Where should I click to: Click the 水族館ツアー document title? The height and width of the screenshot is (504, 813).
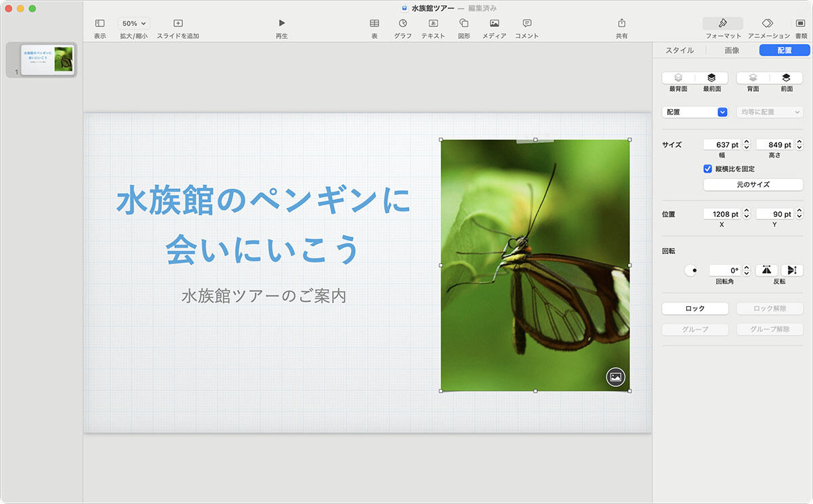[x=433, y=7]
